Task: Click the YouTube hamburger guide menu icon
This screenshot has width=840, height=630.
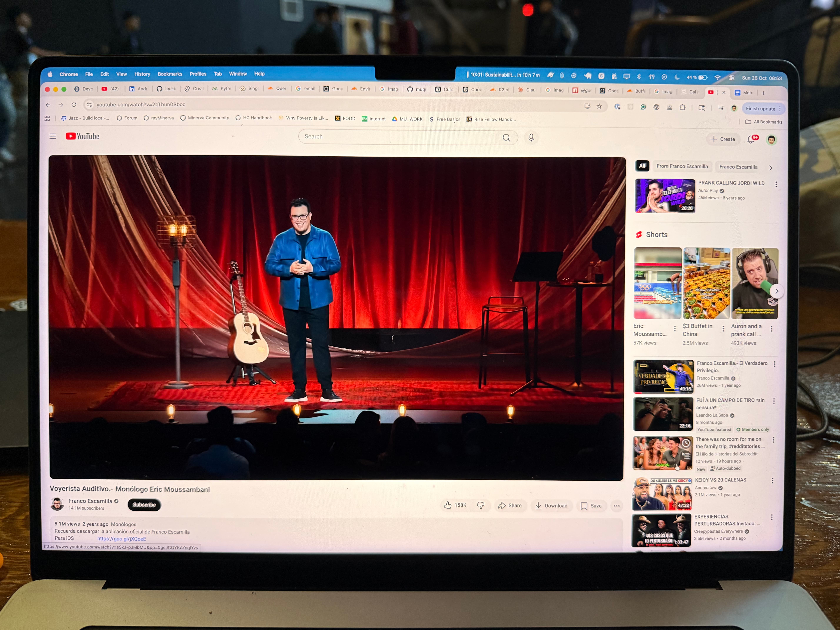Action: 53,136
